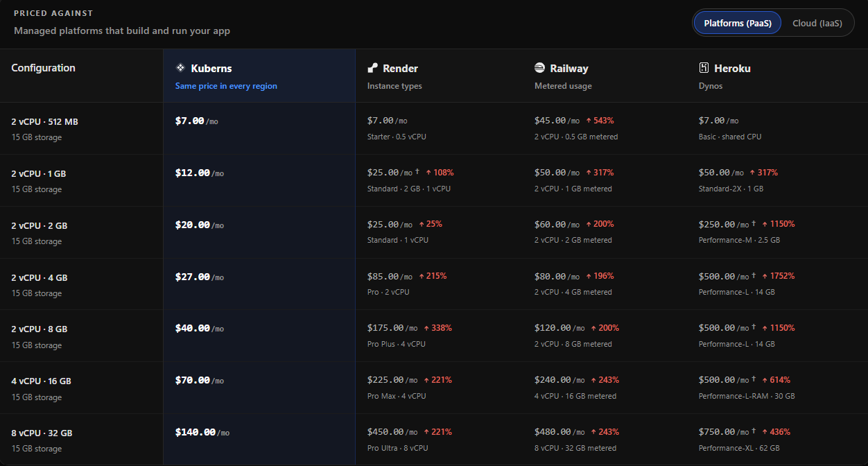Select the '2 vCPU · 4 GB' configuration row label
Viewport: 868px width, 466px height.
point(40,278)
